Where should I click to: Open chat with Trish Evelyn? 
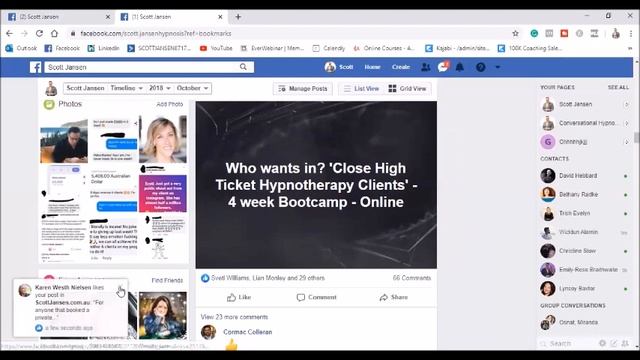pyautogui.click(x=584, y=213)
